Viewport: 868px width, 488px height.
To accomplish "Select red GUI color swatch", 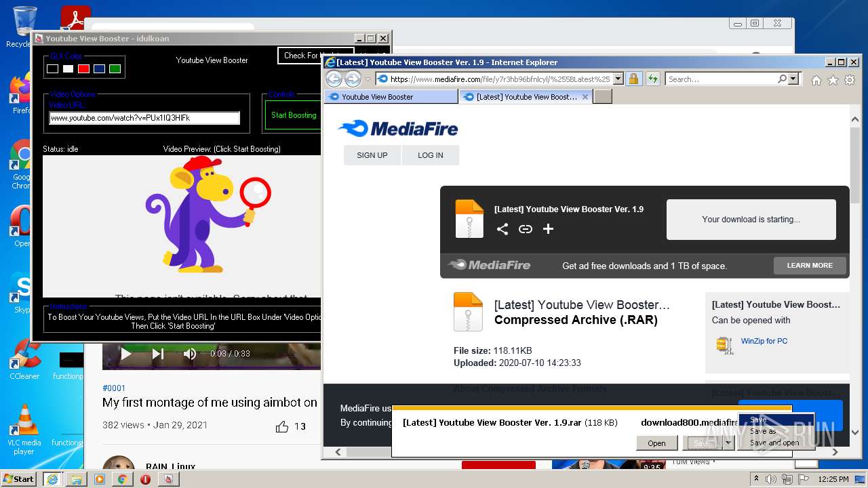I will (83, 68).
